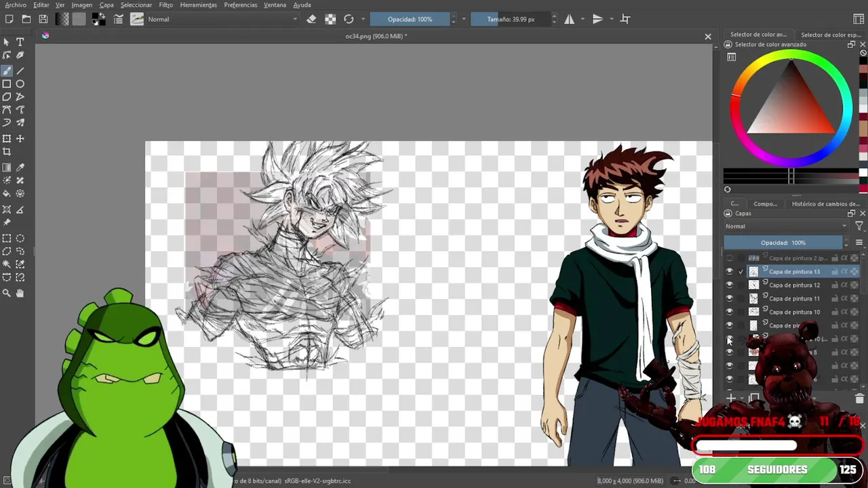Open the Herramientas menu

pyautogui.click(x=199, y=5)
